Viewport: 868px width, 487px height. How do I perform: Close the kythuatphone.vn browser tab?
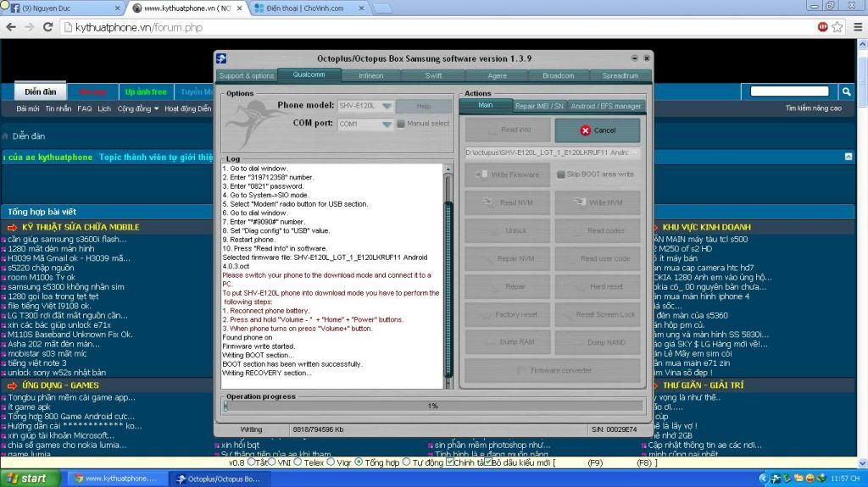pos(240,8)
